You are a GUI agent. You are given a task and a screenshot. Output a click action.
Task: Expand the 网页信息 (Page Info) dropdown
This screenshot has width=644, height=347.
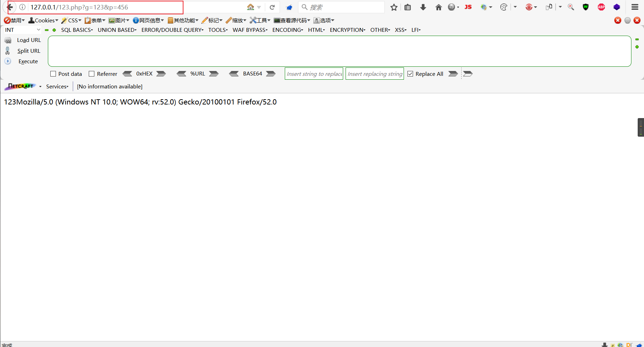pyautogui.click(x=148, y=20)
